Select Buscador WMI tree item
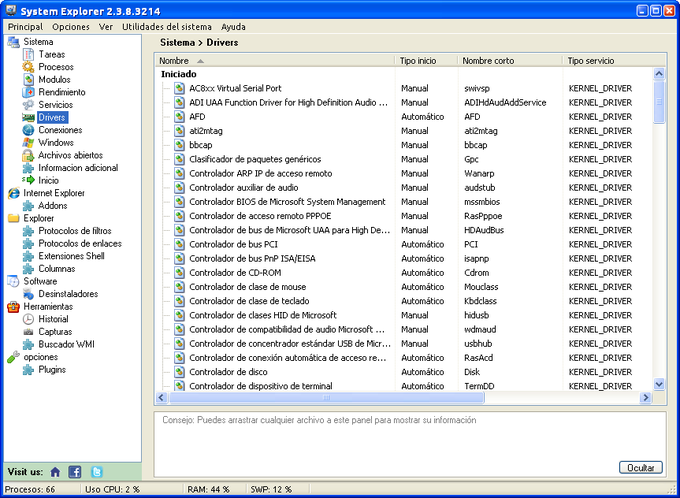The image size is (680, 498). coord(66,344)
